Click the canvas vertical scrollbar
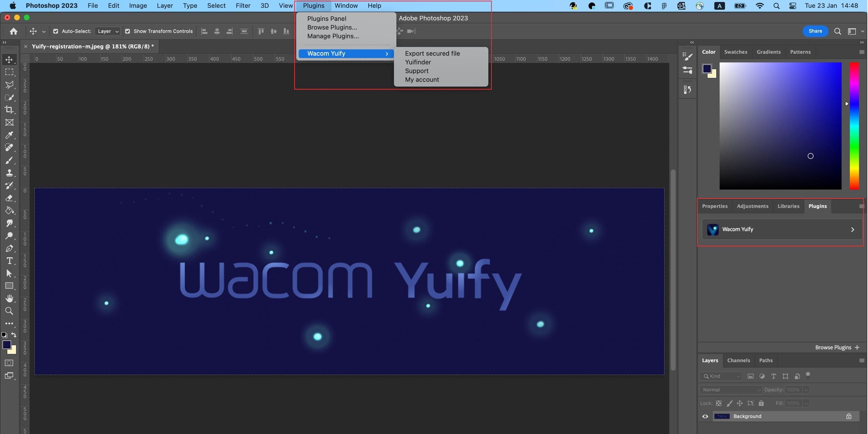This screenshot has height=434, width=868. click(x=673, y=270)
